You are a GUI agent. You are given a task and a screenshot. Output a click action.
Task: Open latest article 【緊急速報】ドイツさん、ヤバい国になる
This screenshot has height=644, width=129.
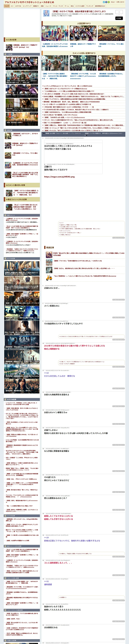[25, 154]
